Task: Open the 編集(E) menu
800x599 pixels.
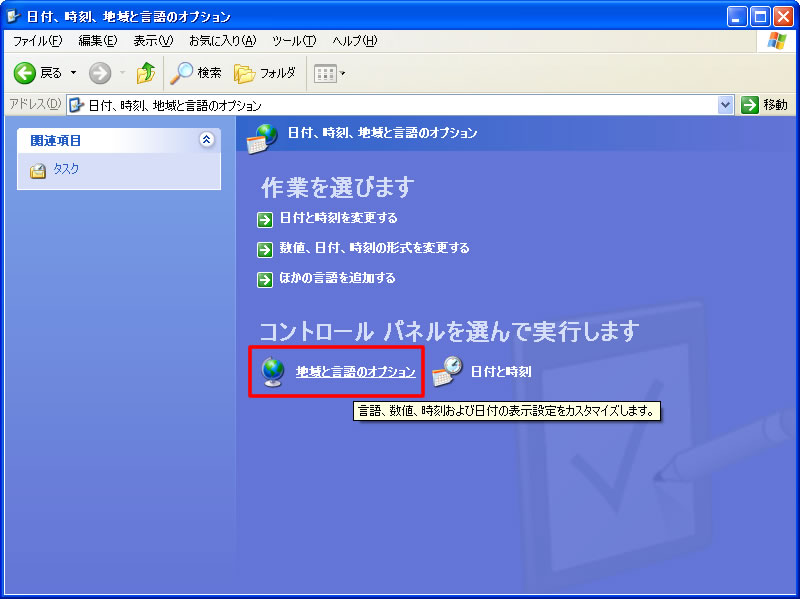Action: coord(97,41)
